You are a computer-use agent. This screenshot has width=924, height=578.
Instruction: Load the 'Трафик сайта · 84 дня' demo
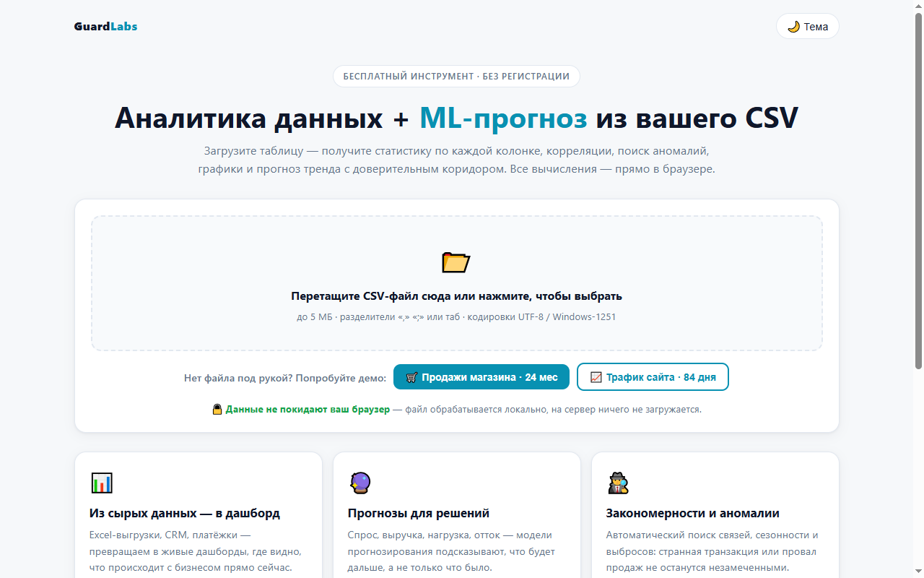653,377
